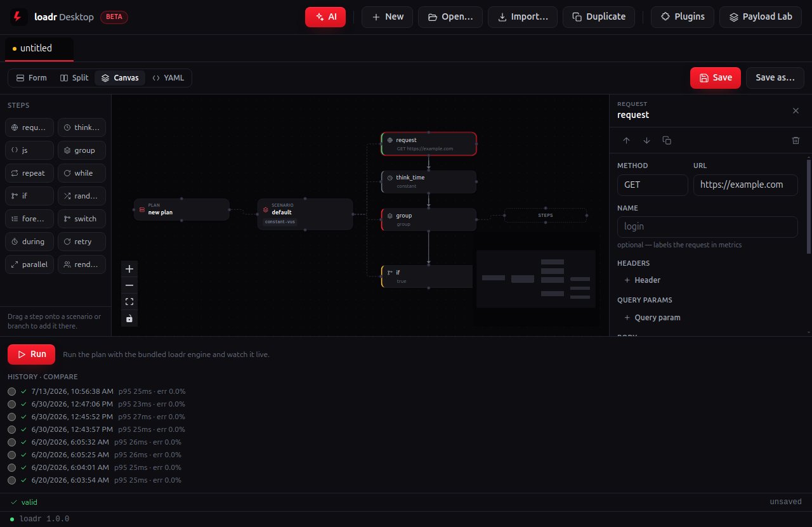Duplicate the request step

pyautogui.click(x=667, y=140)
